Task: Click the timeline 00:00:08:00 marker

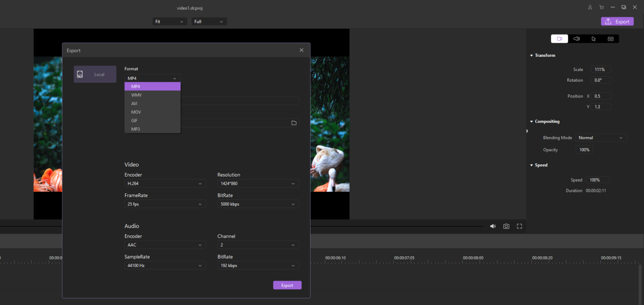Action: pos(473,258)
